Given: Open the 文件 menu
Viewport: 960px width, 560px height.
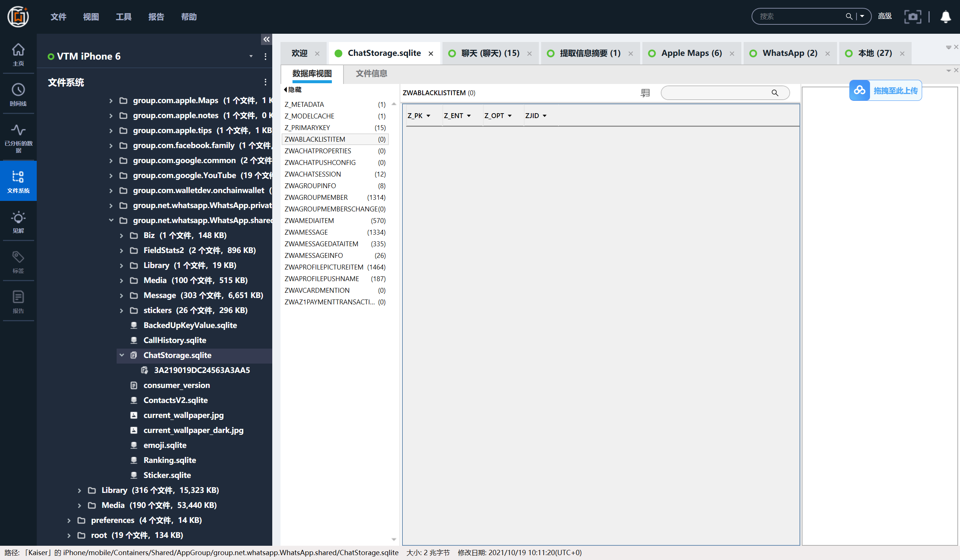Looking at the screenshot, I should tap(58, 17).
